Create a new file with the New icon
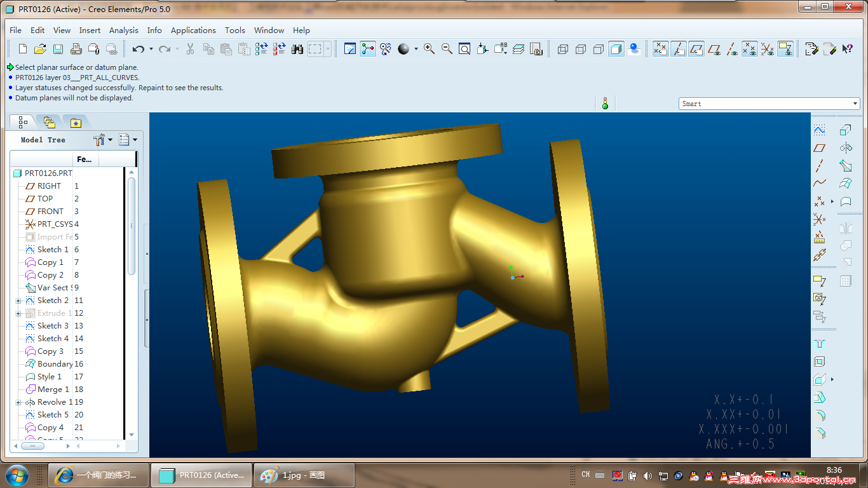Screen dimensions: 868x488 [23, 49]
